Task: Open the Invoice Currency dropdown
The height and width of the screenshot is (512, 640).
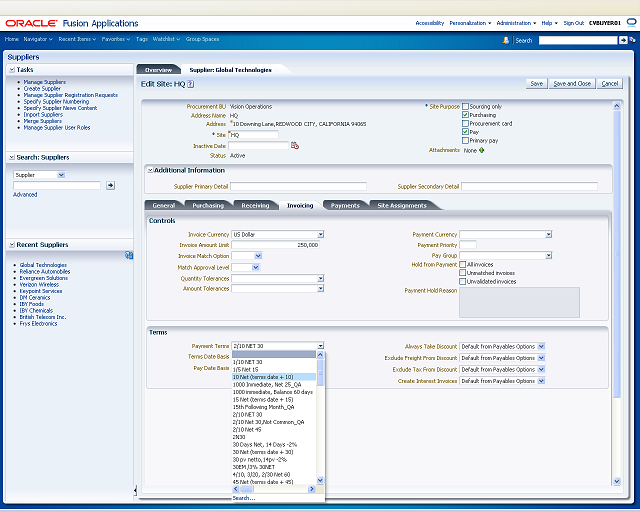Action: click(321, 234)
